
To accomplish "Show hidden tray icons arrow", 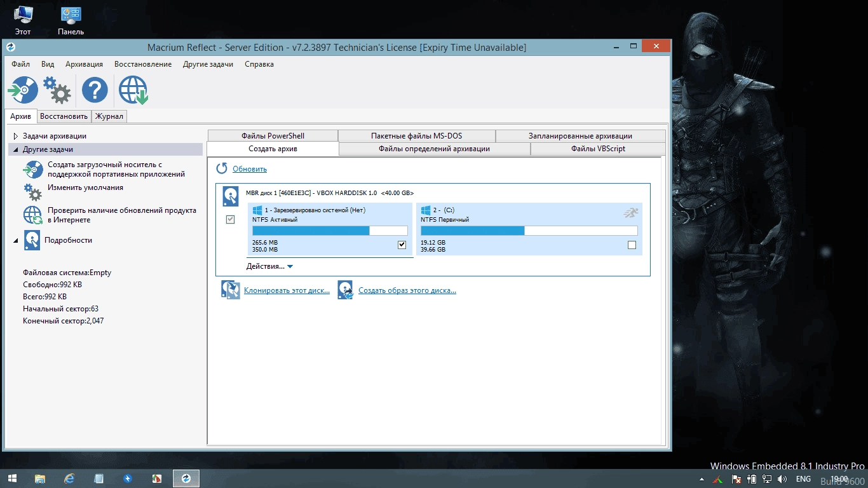I will click(702, 479).
